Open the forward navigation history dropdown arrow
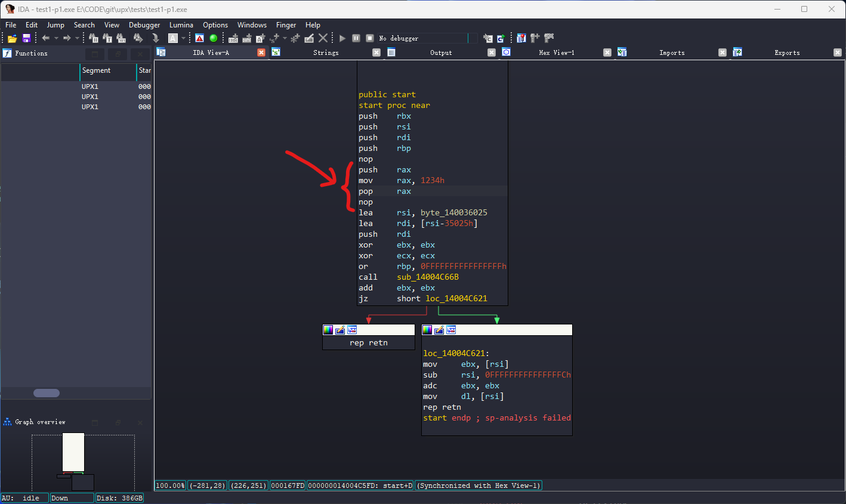The width and height of the screenshot is (846, 504). 77,38
